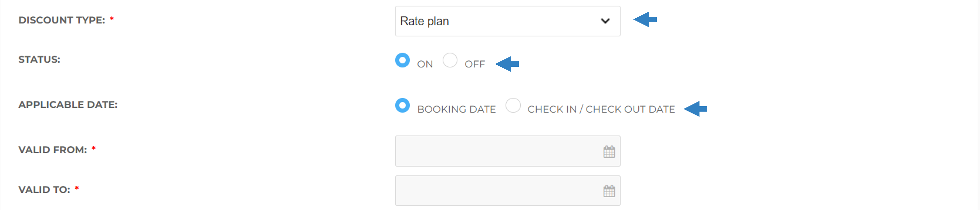Expand the chevron on the Rate plan selector
Viewport: 980px width, 210px height.
pyautogui.click(x=605, y=21)
